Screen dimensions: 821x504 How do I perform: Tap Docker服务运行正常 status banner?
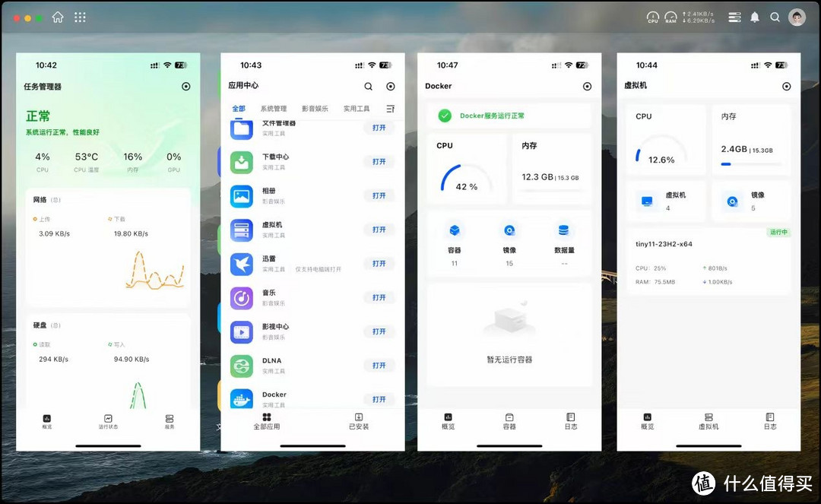(x=509, y=116)
